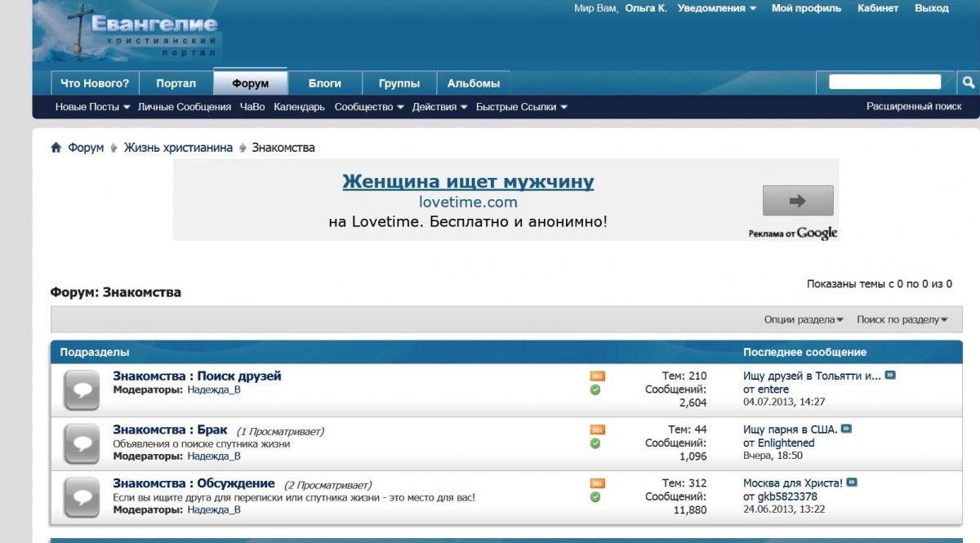Click green checkmark icon for Обсуждение subforum
The height and width of the screenshot is (543, 980).
click(x=595, y=496)
